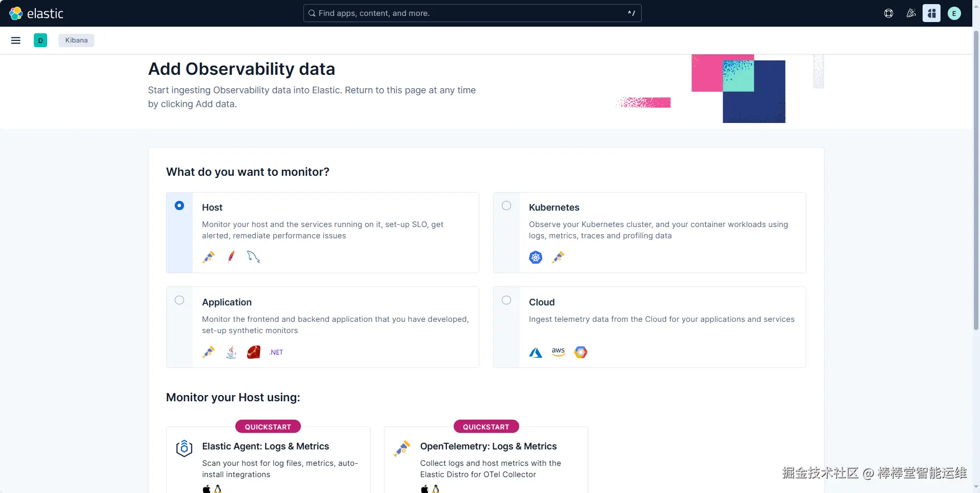Click the QUICKSTART badge above OpenTelemetry
The width and height of the screenshot is (980, 493).
tap(486, 427)
